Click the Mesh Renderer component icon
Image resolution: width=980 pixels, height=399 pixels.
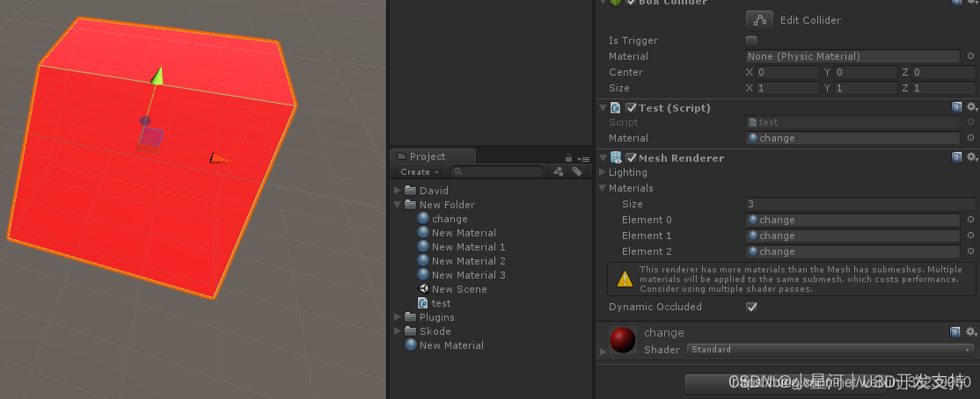(617, 157)
